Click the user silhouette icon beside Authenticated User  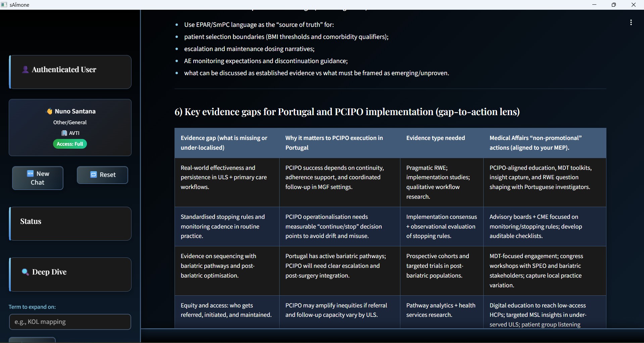[25, 69]
